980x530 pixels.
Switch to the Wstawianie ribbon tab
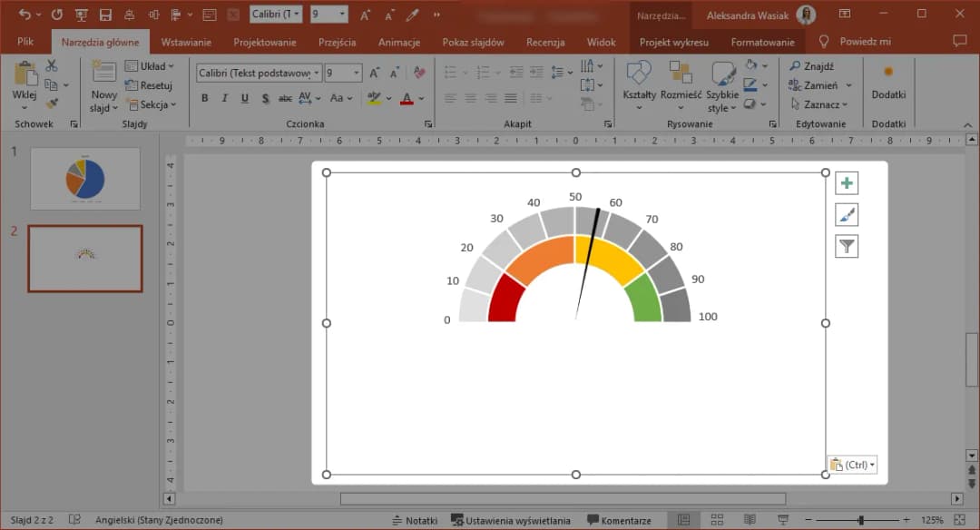pos(186,42)
